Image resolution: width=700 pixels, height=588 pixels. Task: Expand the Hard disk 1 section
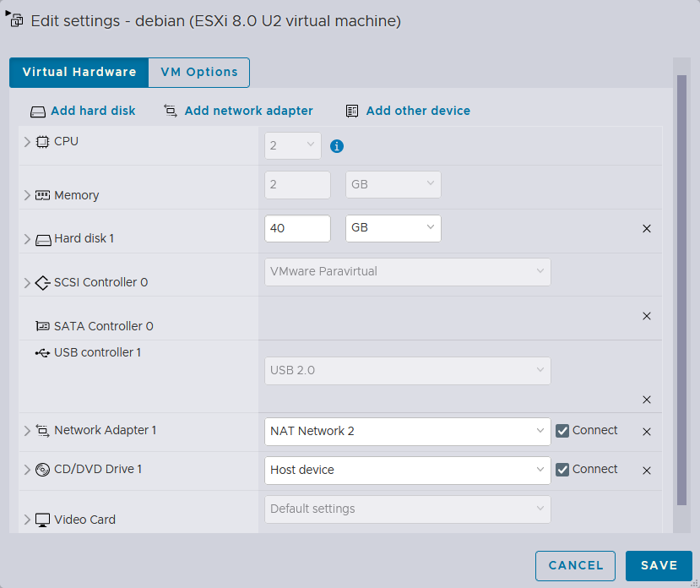point(27,239)
